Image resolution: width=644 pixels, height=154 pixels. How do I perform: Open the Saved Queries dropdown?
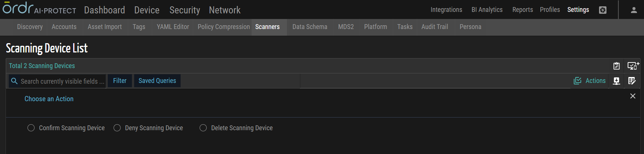coord(157,81)
